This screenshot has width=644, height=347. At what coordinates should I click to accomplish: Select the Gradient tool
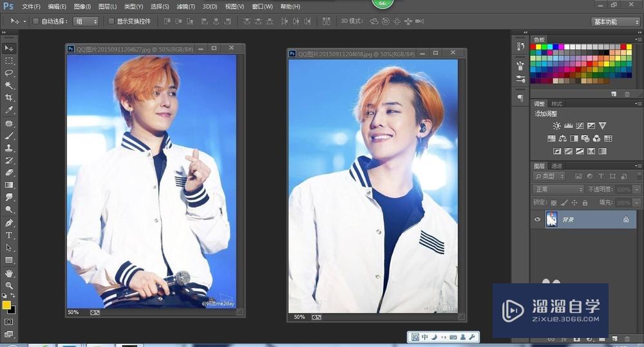point(8,185)
